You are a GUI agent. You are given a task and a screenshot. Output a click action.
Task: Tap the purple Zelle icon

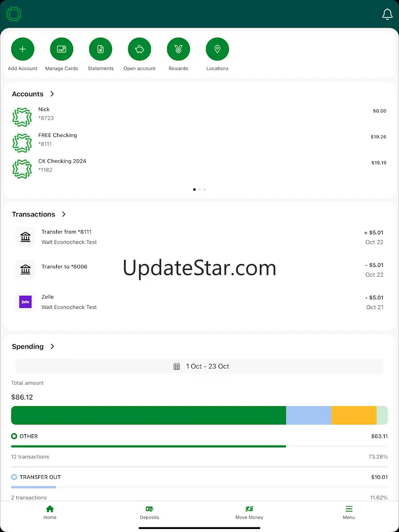pos(26,302)
